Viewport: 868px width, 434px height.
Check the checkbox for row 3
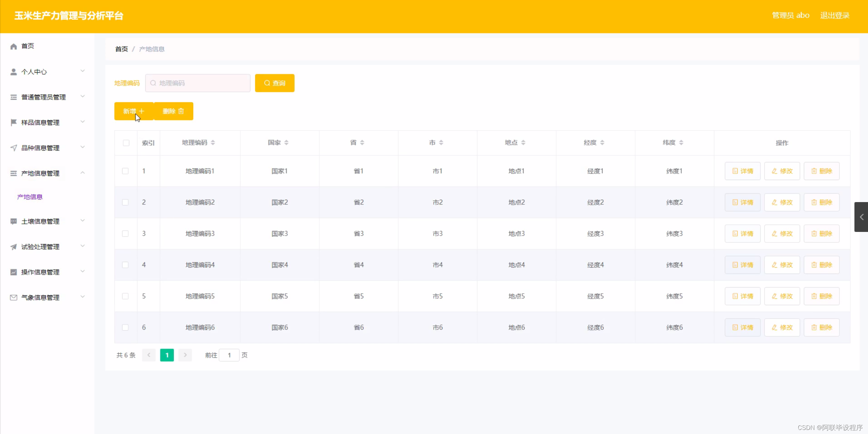[125, 234]
